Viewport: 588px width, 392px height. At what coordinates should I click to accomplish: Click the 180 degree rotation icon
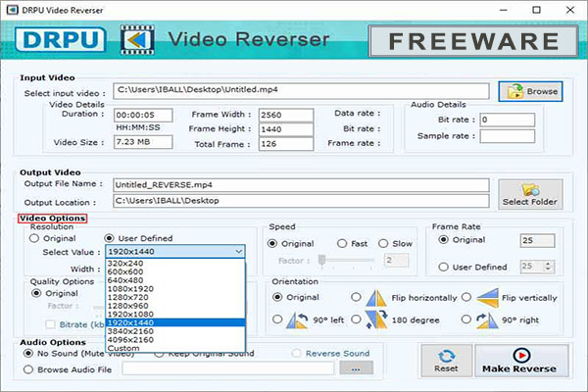[x=376, y=319]
